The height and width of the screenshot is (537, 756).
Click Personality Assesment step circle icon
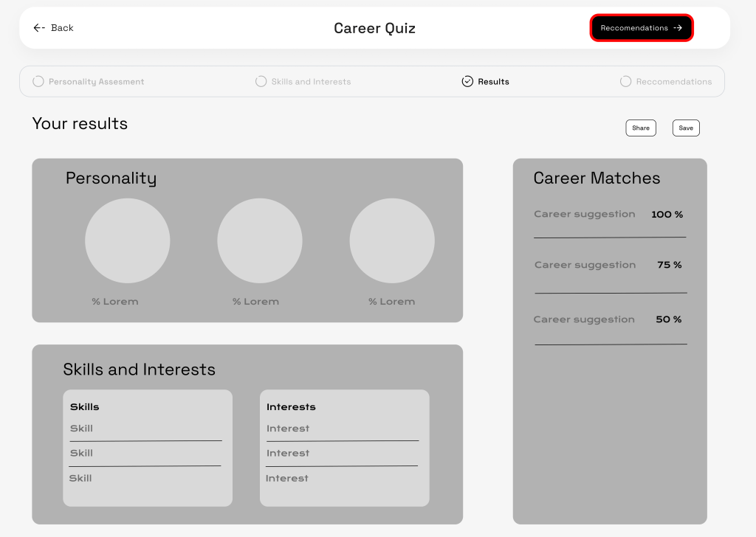(38, 81)
